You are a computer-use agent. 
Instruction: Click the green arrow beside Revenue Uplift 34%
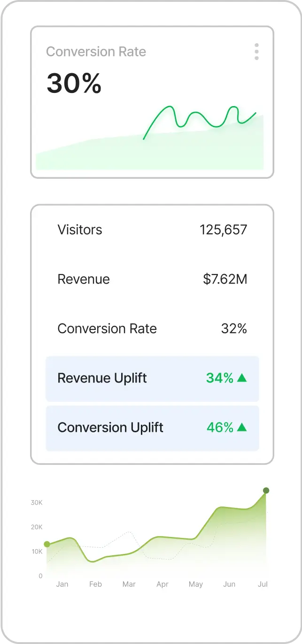[x=242, y=378]
